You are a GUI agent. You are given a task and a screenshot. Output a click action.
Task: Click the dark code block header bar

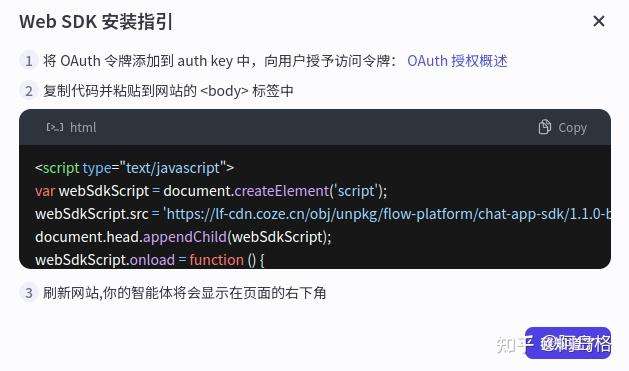315,127
